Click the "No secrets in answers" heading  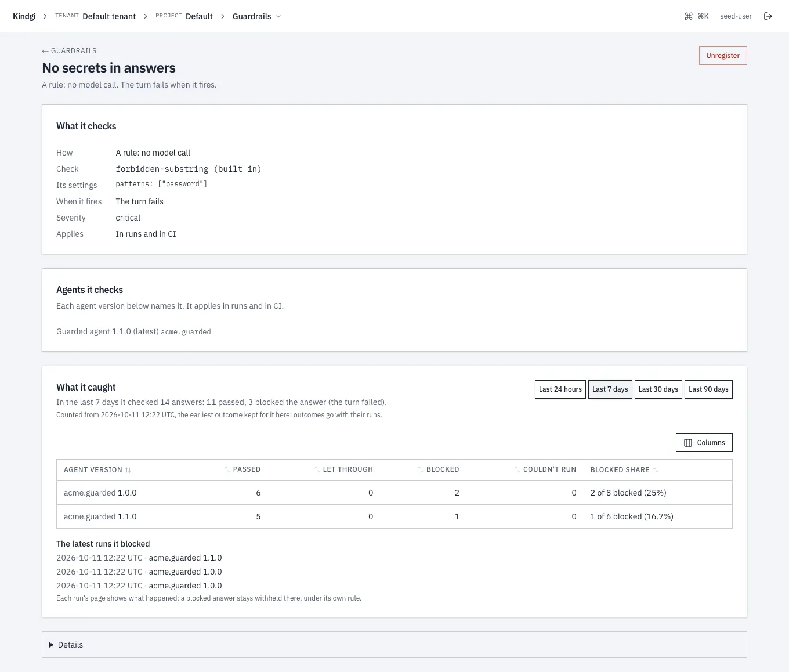[108, 68]
